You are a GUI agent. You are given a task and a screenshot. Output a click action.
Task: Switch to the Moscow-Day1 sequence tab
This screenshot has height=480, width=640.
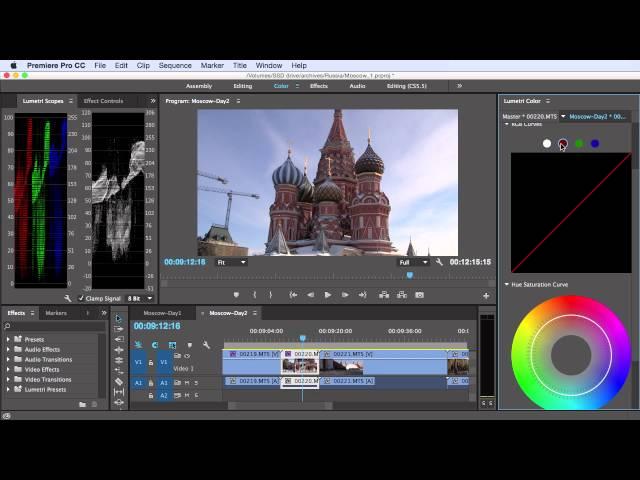[x=162, y=313]
